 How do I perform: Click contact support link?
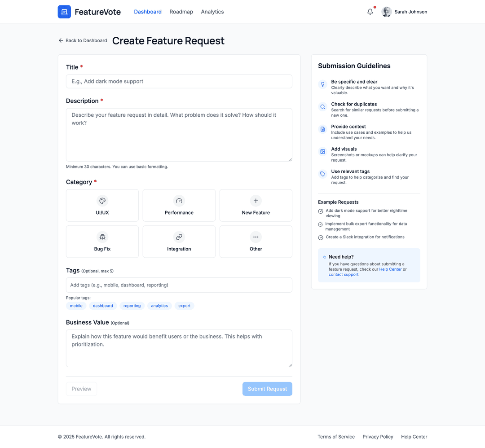[x=343, y=274]
